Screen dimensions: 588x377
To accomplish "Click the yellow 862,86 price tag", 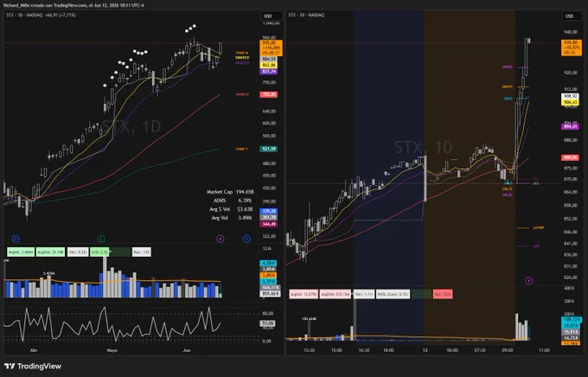I will coord(269,65).
